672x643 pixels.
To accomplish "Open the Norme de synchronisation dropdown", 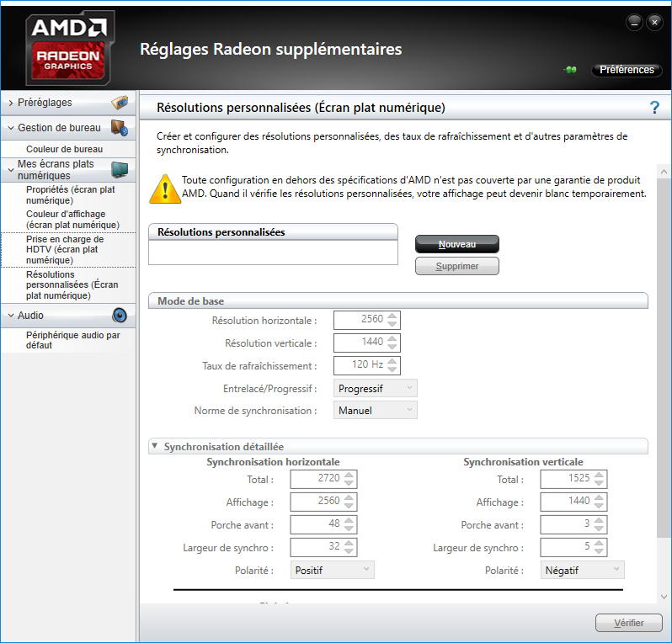I will click(x=376, y=411).
